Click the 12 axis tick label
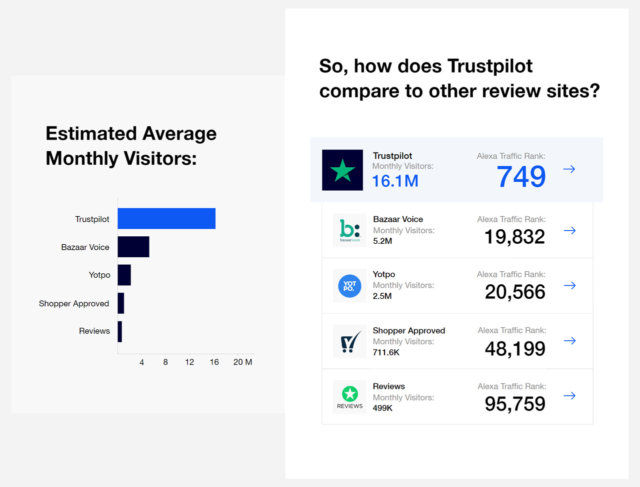 pyautogui.click(x=189, y=362)
